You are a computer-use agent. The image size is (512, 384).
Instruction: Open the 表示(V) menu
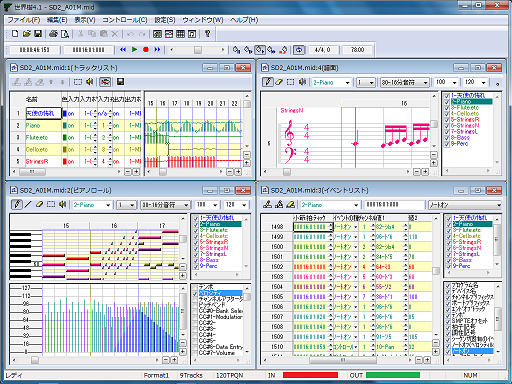[85, 20]
